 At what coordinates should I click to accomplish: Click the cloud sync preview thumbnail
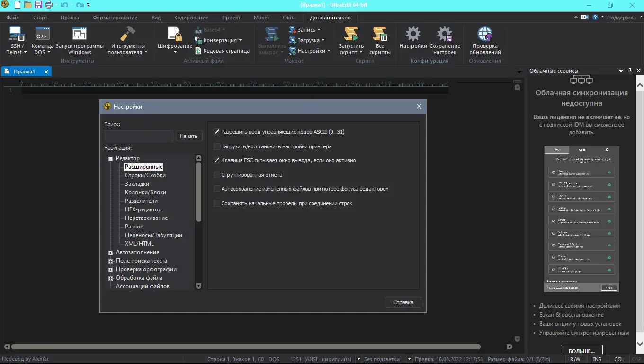[581, 219]
